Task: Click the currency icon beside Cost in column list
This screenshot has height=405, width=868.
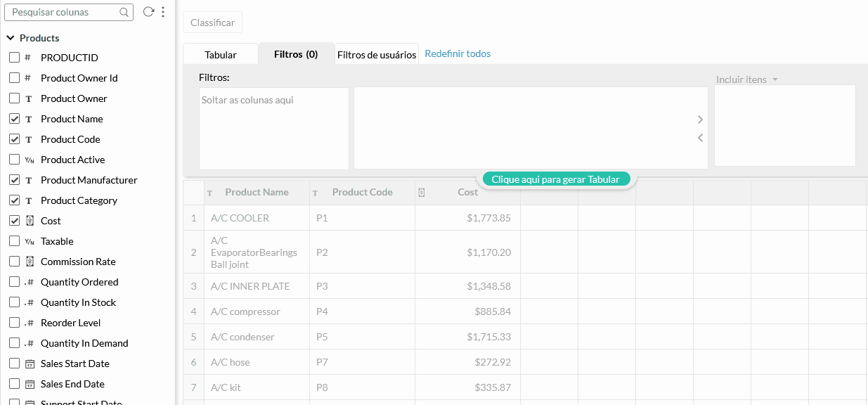Action: coord(30,221)
